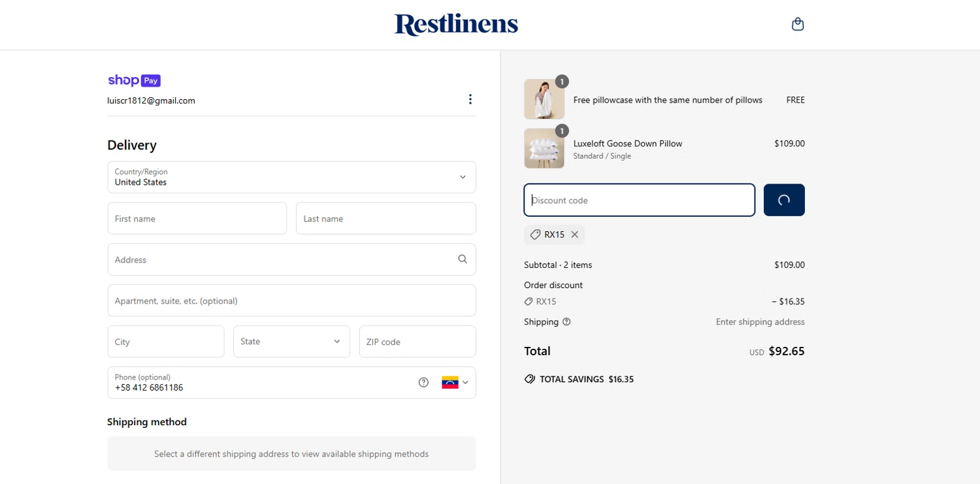Click the Discount code input
Viewport: 980px width, 484px height.
point(640,200)
